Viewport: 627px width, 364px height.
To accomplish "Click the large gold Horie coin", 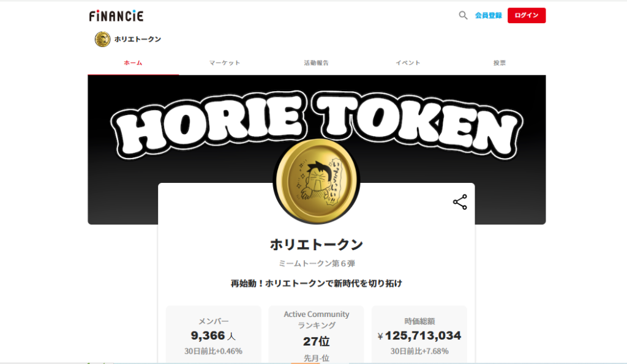I will pyautogui.click(x=317, y=181).
